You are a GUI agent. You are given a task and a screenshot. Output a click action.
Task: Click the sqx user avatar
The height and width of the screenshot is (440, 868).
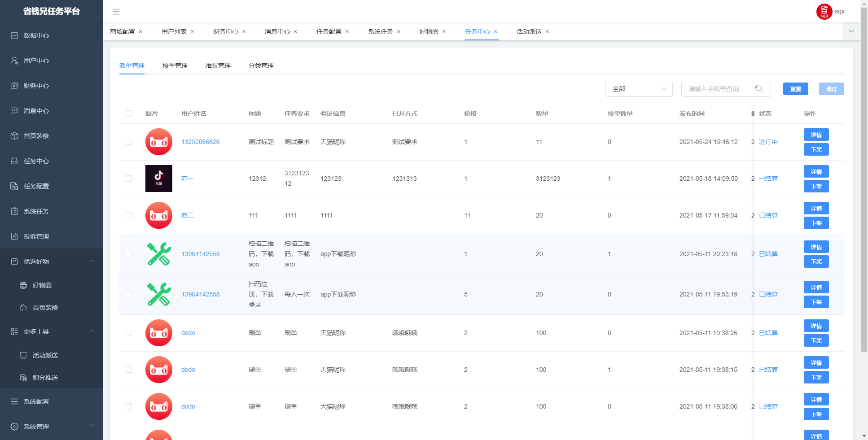(824, 12)
